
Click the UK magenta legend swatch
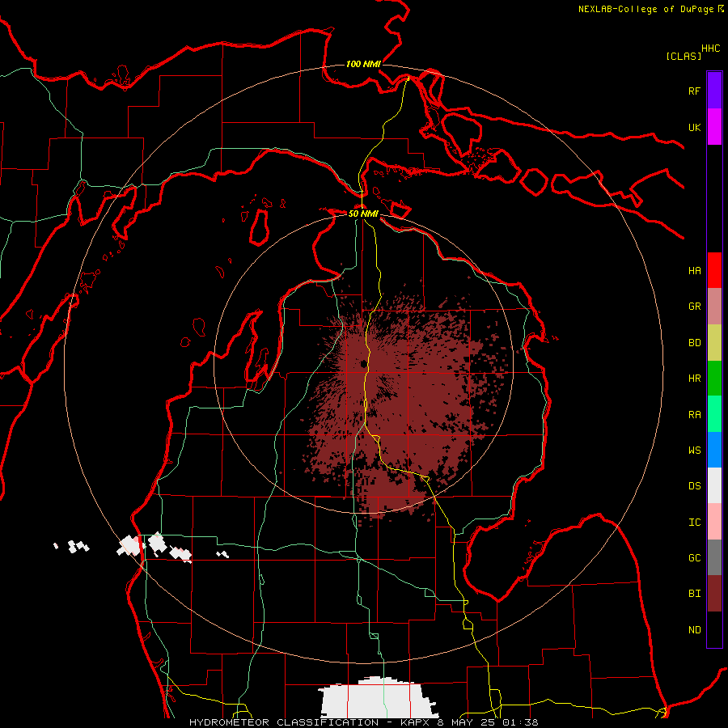(714, 127)
